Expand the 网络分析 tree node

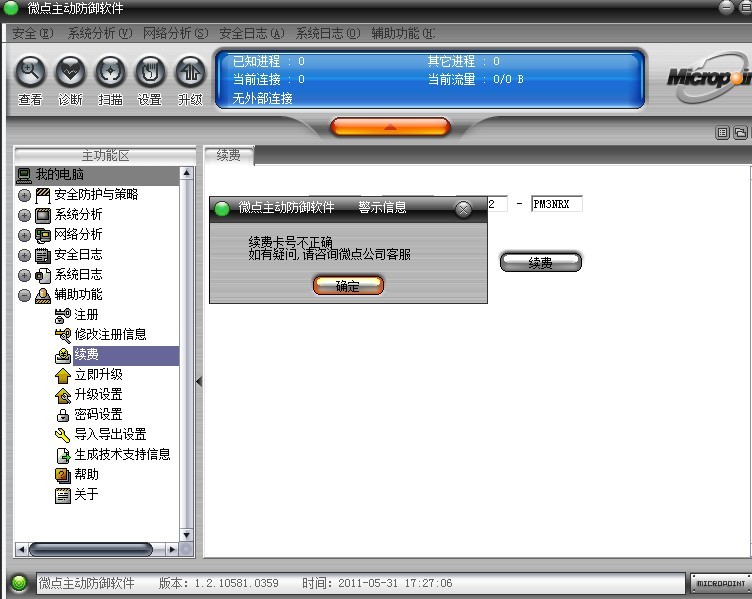point(24,235)
